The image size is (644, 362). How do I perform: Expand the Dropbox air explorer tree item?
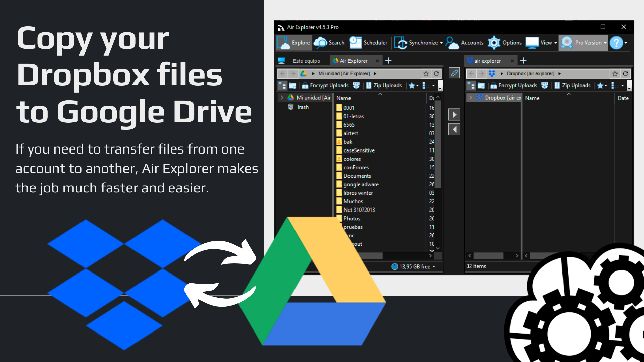click(471, 98)
